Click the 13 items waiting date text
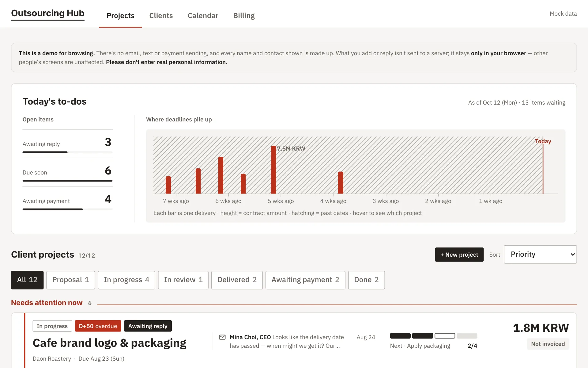Image resolution: width=588 pixels, height=368 pixels. [x=517, y=102]
